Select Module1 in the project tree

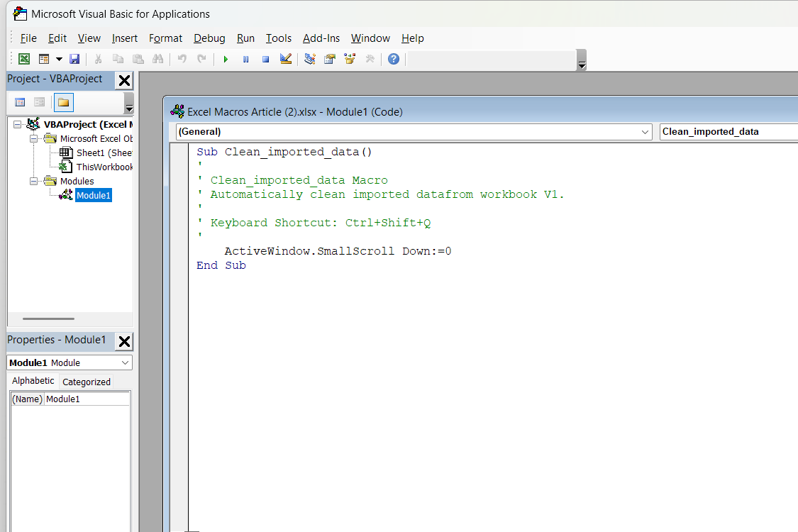(x=93, y=196)
